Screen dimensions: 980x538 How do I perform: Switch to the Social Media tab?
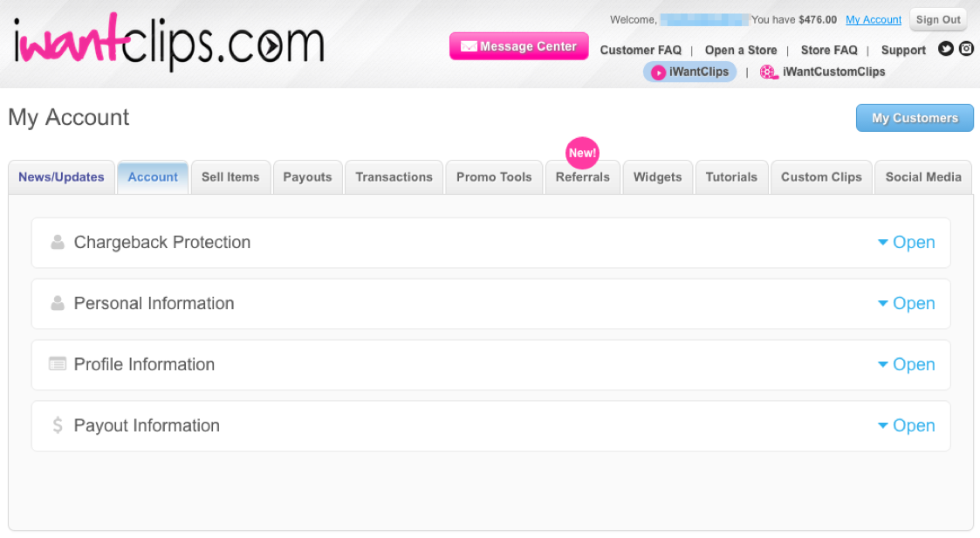point(923,177)
